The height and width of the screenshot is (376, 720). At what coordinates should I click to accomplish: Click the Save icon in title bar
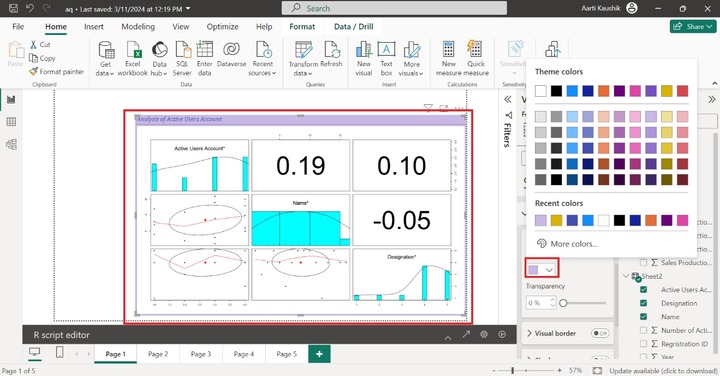pos(13,8)
